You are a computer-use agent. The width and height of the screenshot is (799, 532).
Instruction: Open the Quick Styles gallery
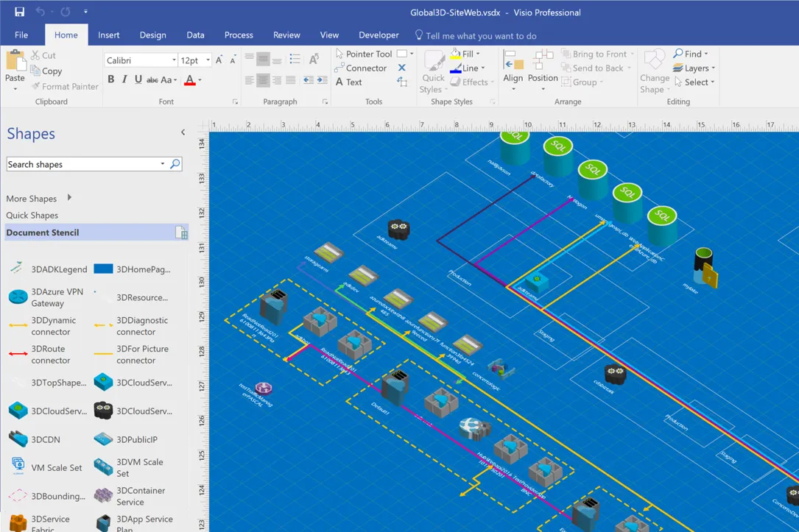433,72
